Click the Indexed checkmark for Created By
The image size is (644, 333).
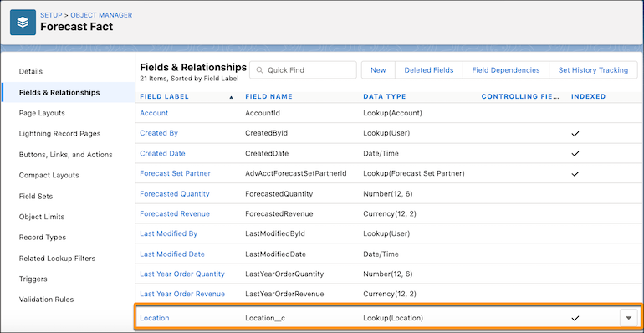(575, 134)
